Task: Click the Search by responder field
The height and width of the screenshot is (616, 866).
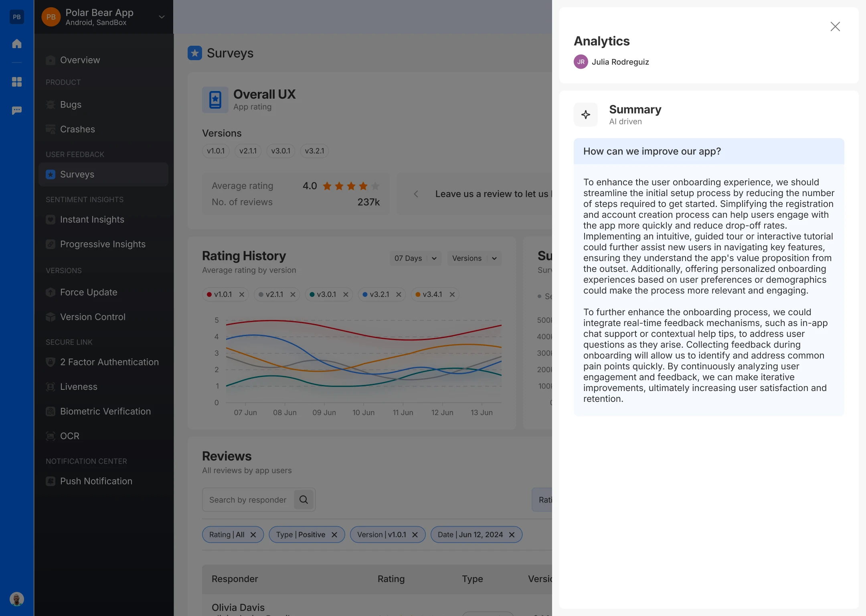Action: pyautogui.click(x=248, y=500)
